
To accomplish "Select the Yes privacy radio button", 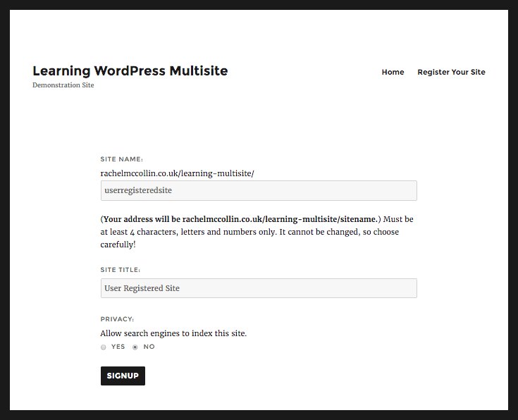I will click(104, 347).
